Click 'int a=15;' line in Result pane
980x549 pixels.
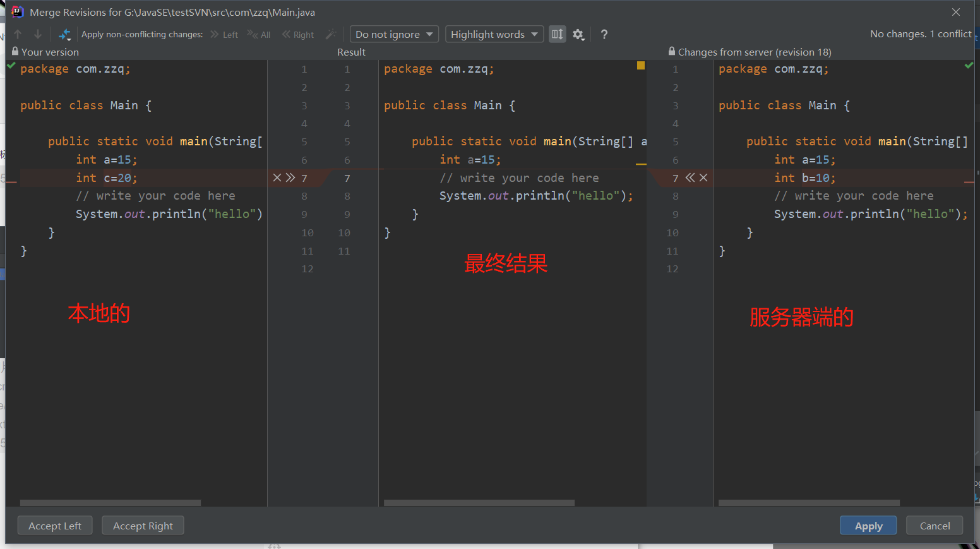tap(470, 159)
